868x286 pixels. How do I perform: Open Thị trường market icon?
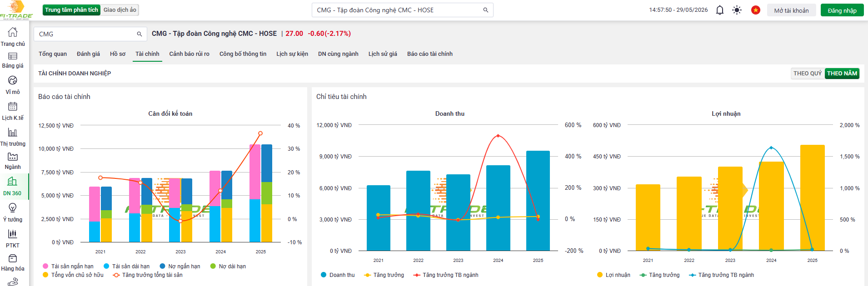coord(13,132)
